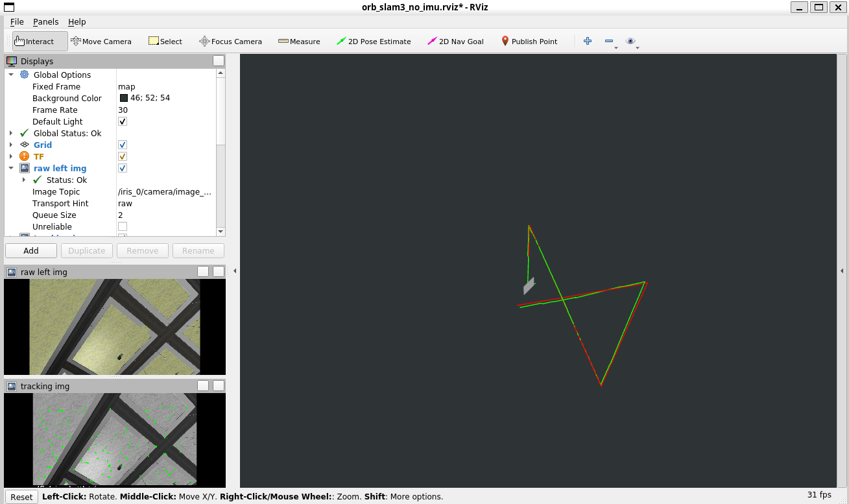Select the 2D Pose Estimate tool
849x504 pixels.
pyautogui.click(x=374, y=42)
